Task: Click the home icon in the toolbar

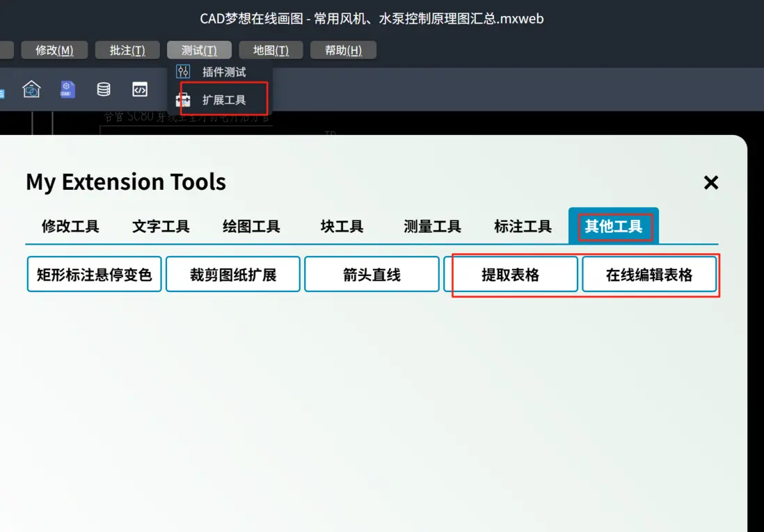Action: (x=31, y=89)
